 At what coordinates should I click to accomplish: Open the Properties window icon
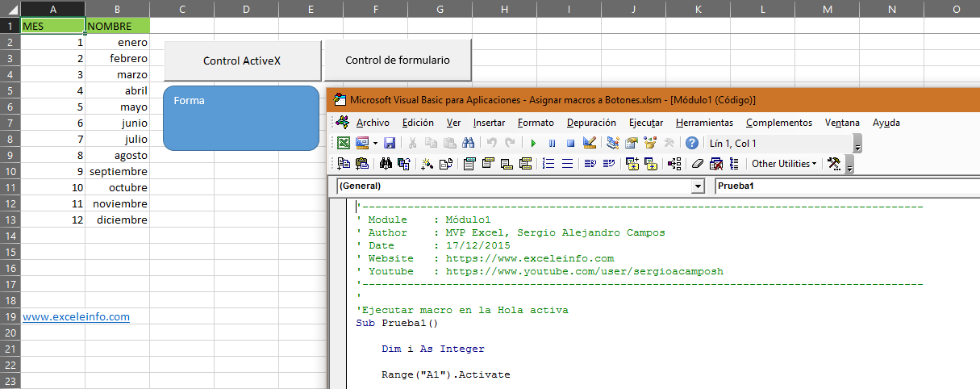[632, 143]
